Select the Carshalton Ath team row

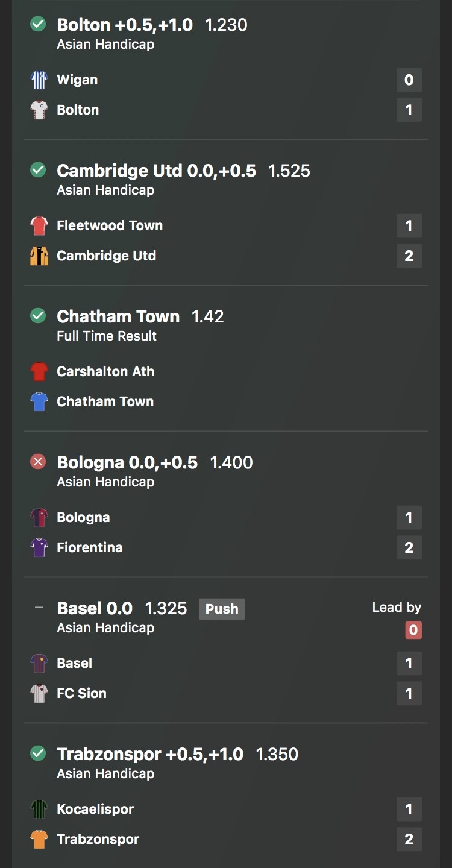(x=105, y=371)
